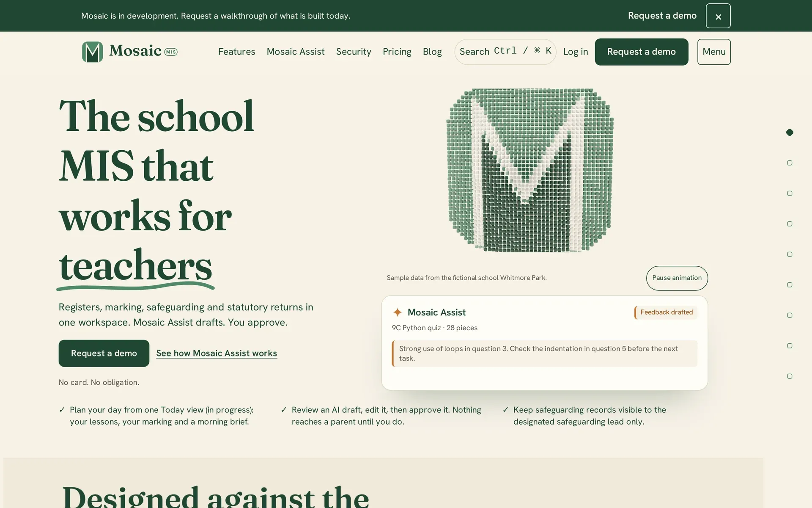This screenshot has width=812, height=508.
Task: Jump to the last section dot
Action: 790,376
